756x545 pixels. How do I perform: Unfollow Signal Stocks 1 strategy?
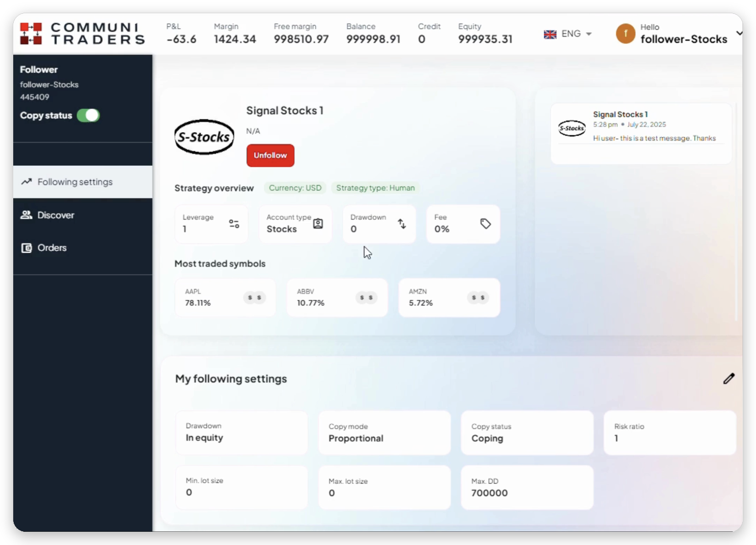click(270, 156)
